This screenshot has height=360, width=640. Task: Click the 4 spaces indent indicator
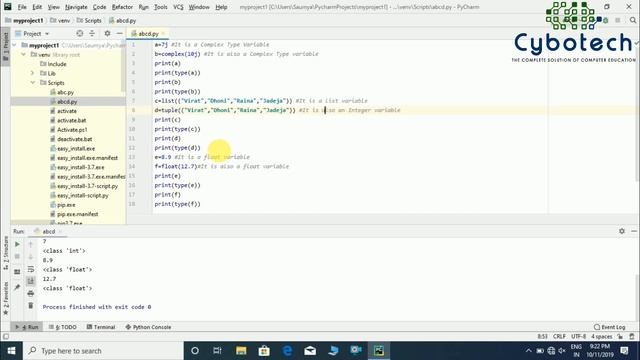(602, 336)
